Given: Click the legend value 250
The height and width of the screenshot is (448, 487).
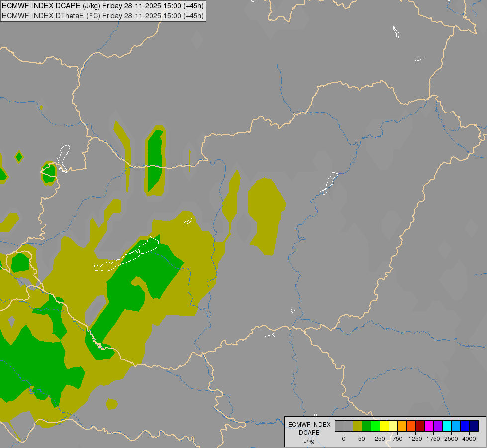Looking at the screenshot, I should [x=380, y=439].
